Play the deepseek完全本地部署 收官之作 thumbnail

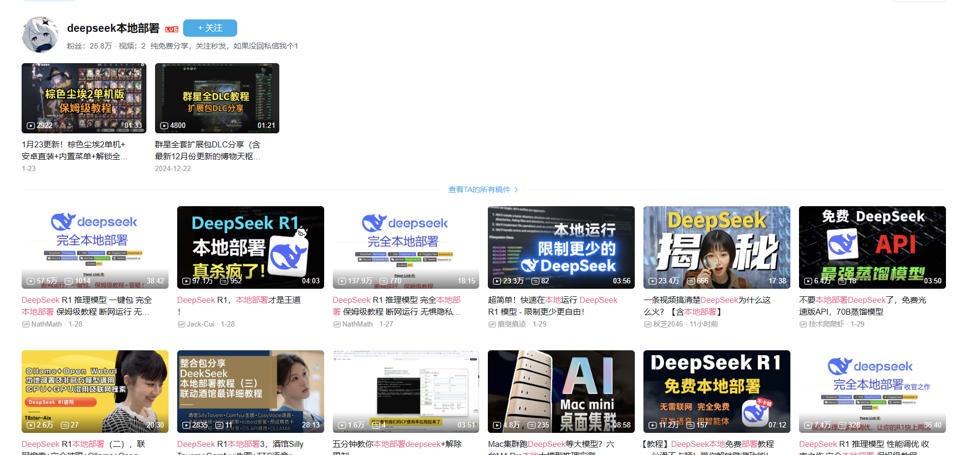click(872, 391)
